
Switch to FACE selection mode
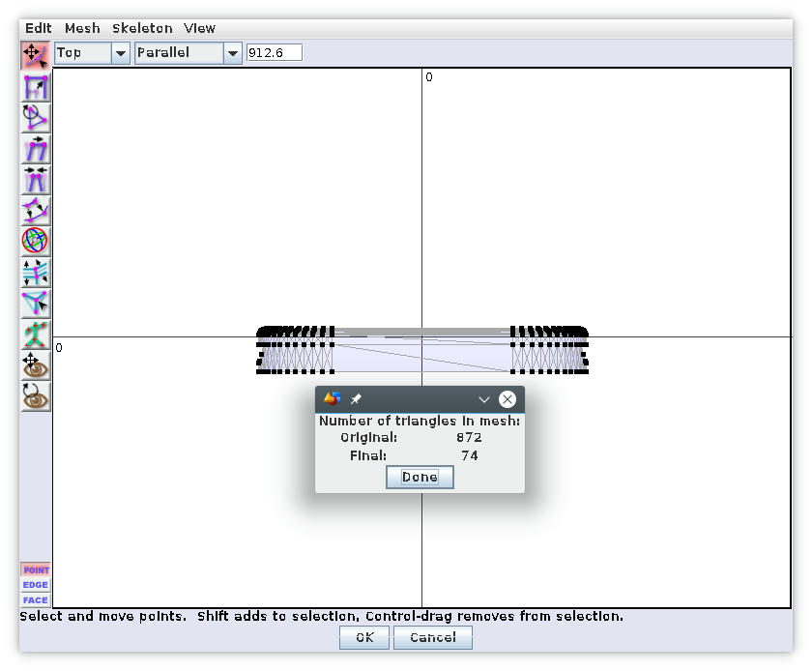pyautogui.click(x=36, y=600)
